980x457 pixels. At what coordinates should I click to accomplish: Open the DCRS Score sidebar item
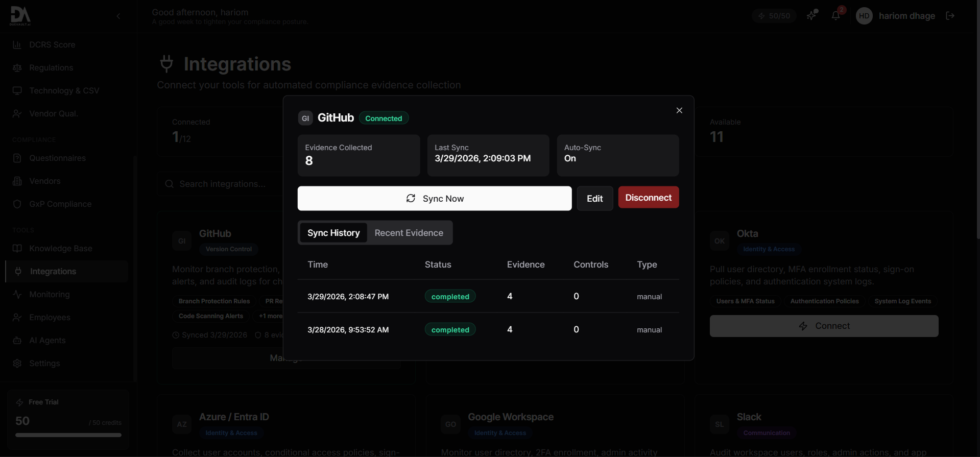point(52,45)
